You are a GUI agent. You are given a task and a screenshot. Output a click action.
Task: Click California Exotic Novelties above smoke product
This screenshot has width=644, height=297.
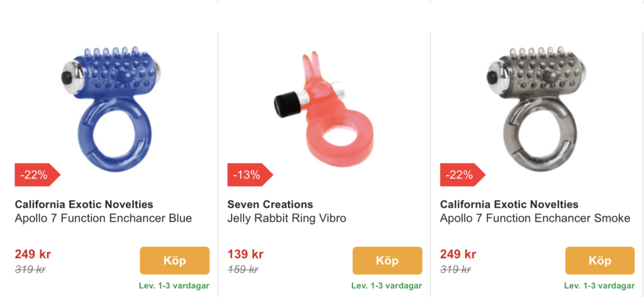point(509,205)
